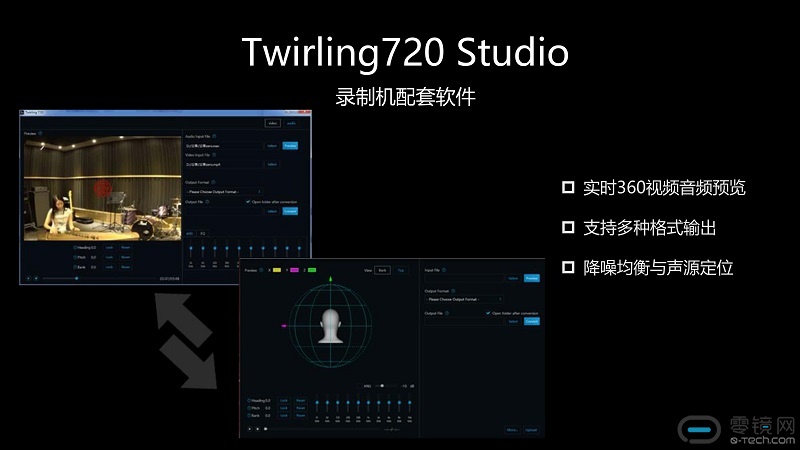Open the Output Format dropdown in the audio window
This screenshot has height=450, width=800.
[464, 299]
